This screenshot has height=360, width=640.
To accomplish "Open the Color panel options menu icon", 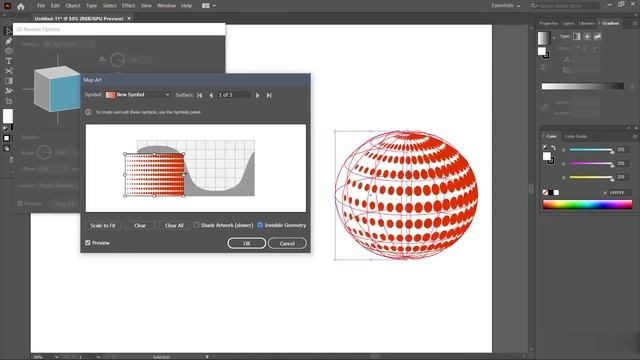I will [x=635, y=136].
